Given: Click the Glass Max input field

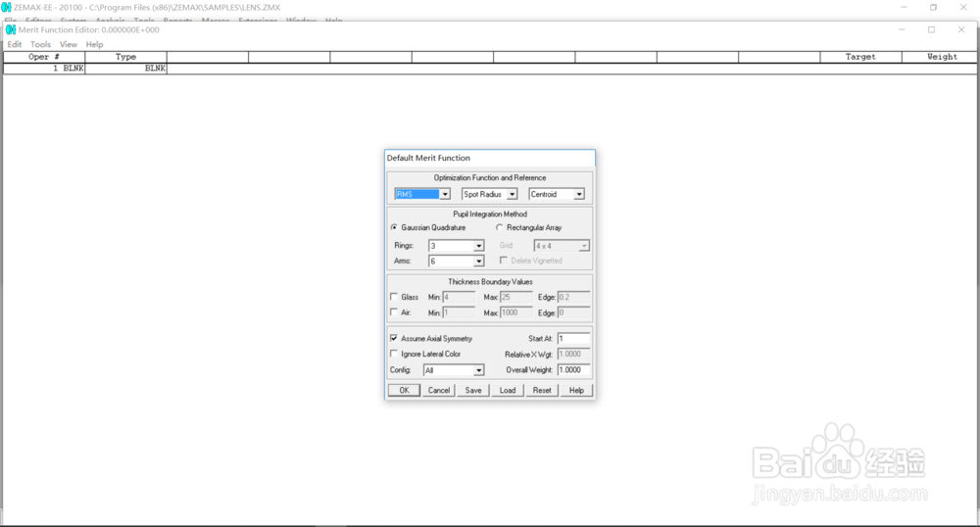Looking at the screenshot, I should pos(516,297).
